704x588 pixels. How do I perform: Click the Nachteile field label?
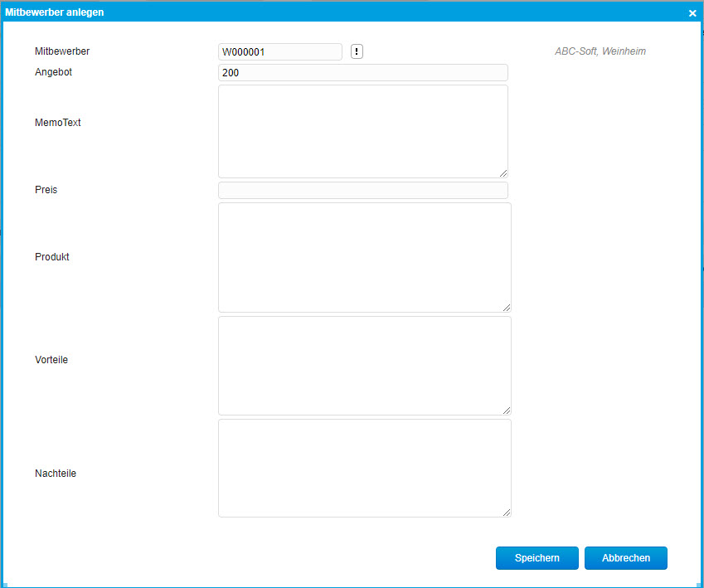point(56,474)
